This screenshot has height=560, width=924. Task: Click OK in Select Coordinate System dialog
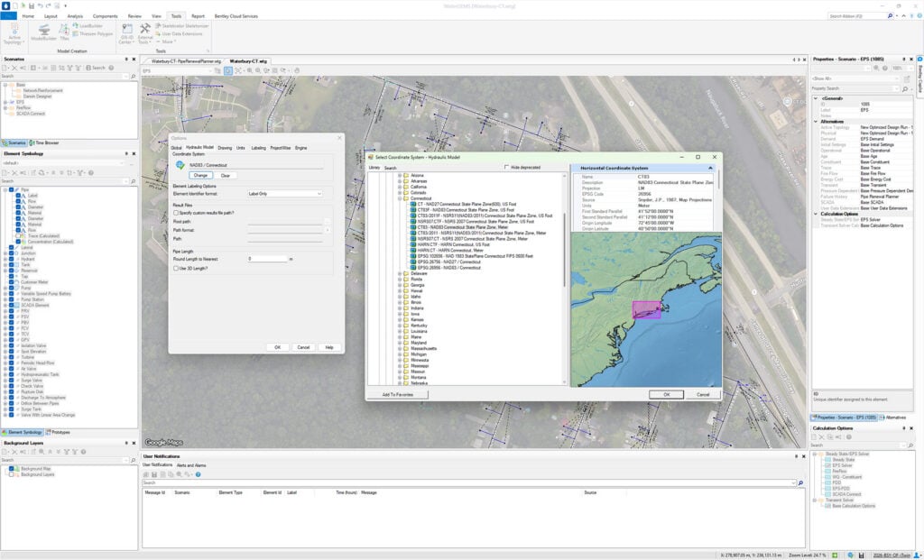point(667,395)
